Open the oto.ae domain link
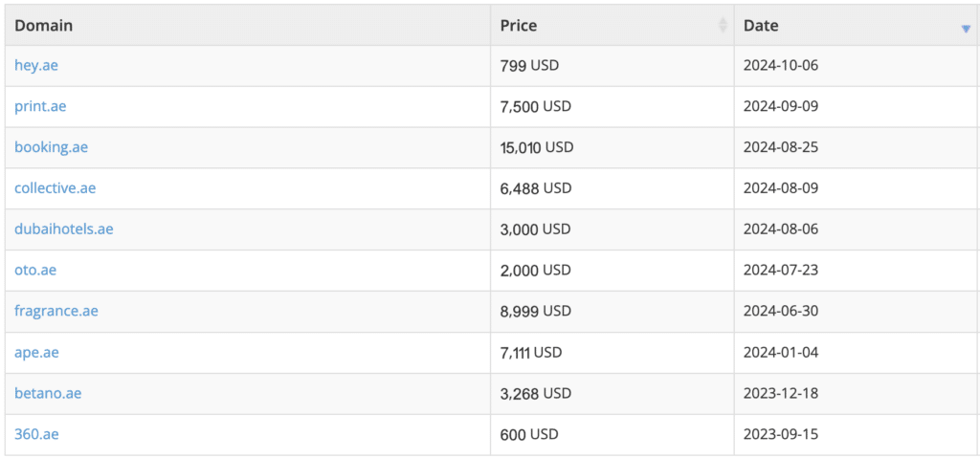Viewport: 980px width, 458px height. click(x=35, y=271)
